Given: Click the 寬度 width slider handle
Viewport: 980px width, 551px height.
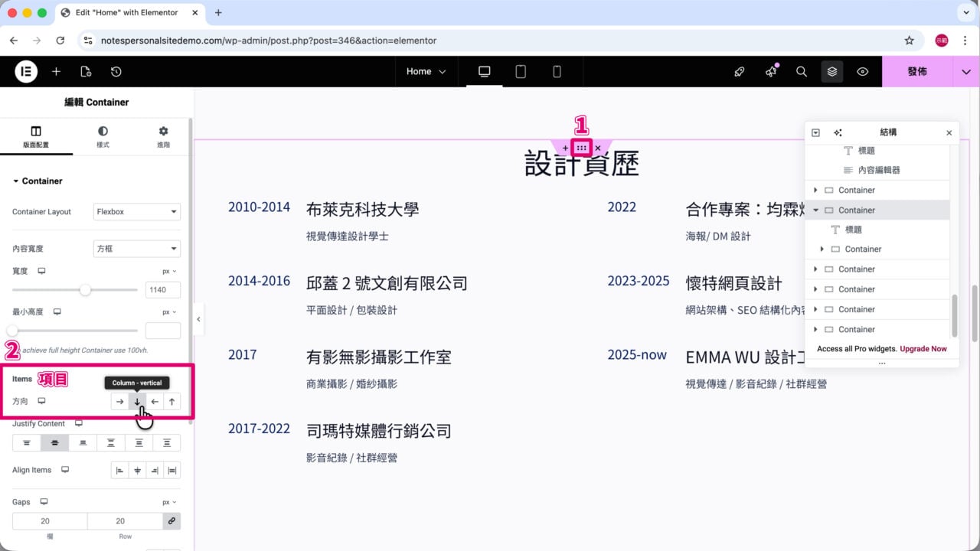Looking at the screenshot, I should point(86,290).
